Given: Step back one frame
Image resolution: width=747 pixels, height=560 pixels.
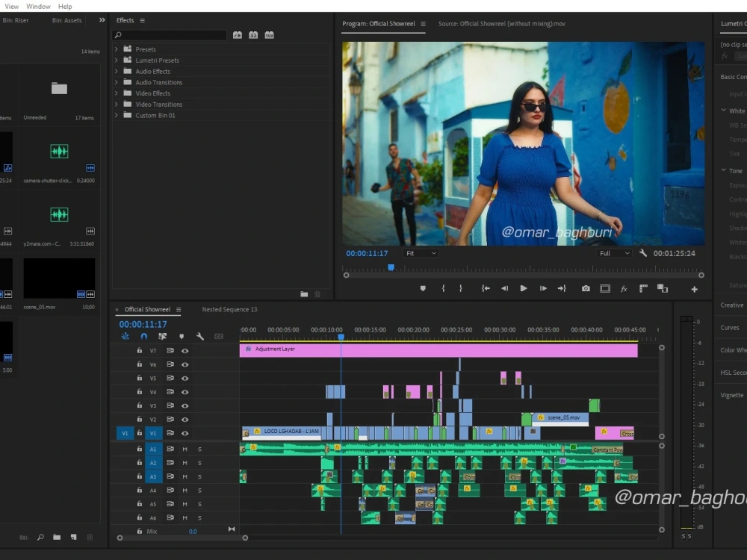Looking at the screenshot, I should click(504, 288).
